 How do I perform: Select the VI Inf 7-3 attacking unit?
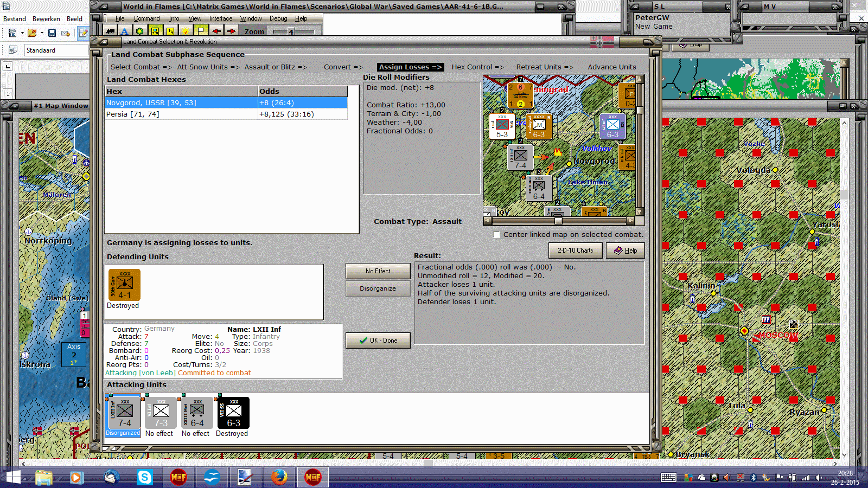pos(161,413)
